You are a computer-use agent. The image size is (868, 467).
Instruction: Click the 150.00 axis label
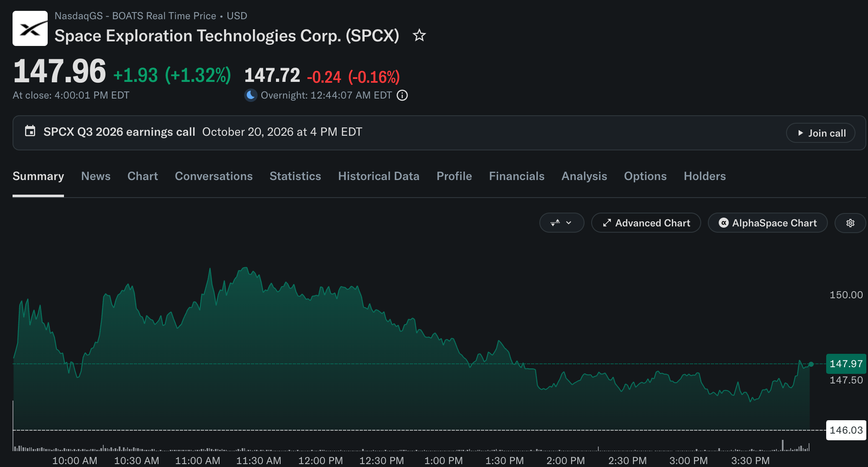(846, 295)
